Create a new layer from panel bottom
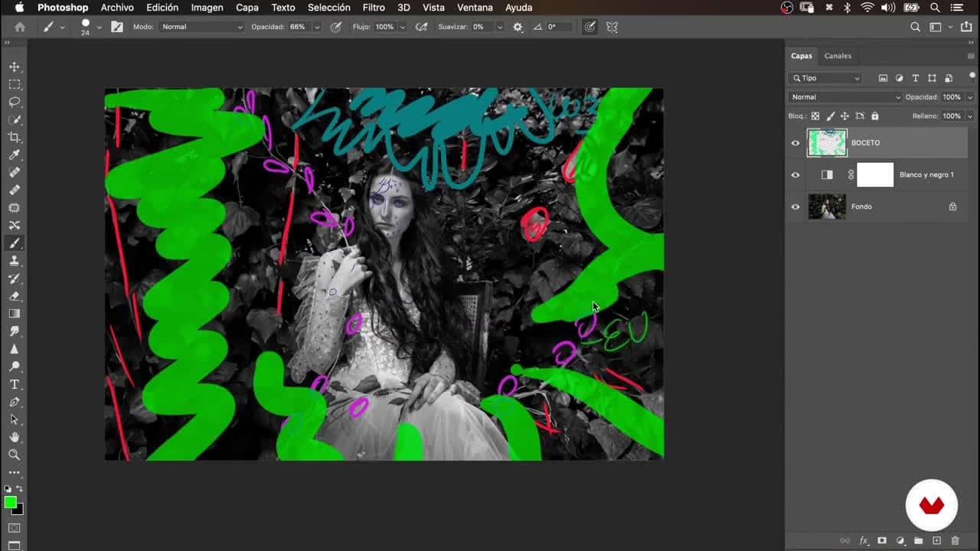 (x=936, y=541)
